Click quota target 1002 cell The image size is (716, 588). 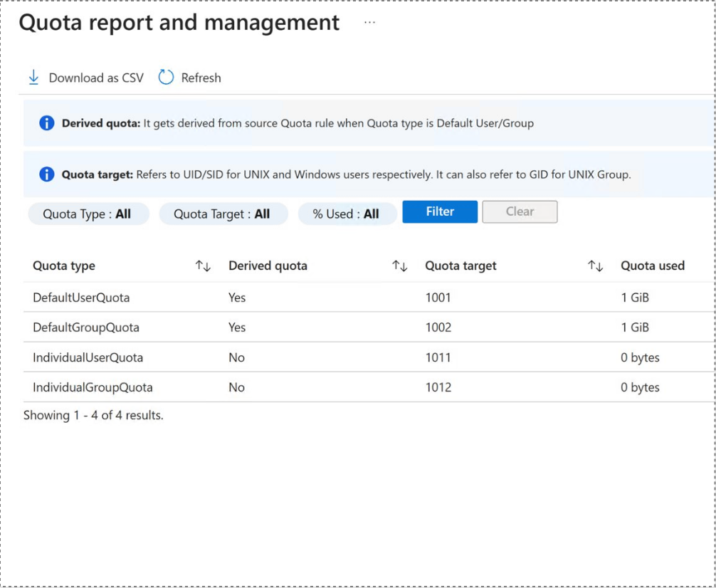pyautogui.click(x=438, y=327)
